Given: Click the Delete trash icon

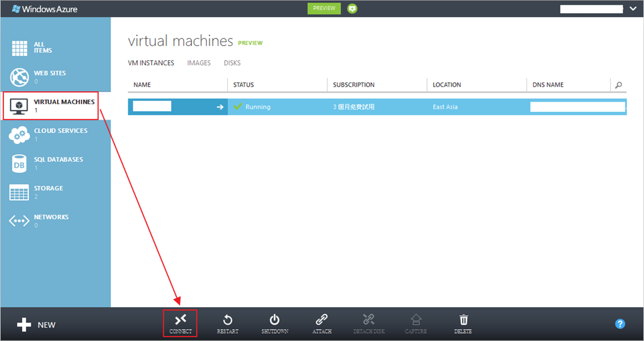Looking at the screenshot, I should click(464, 320).
